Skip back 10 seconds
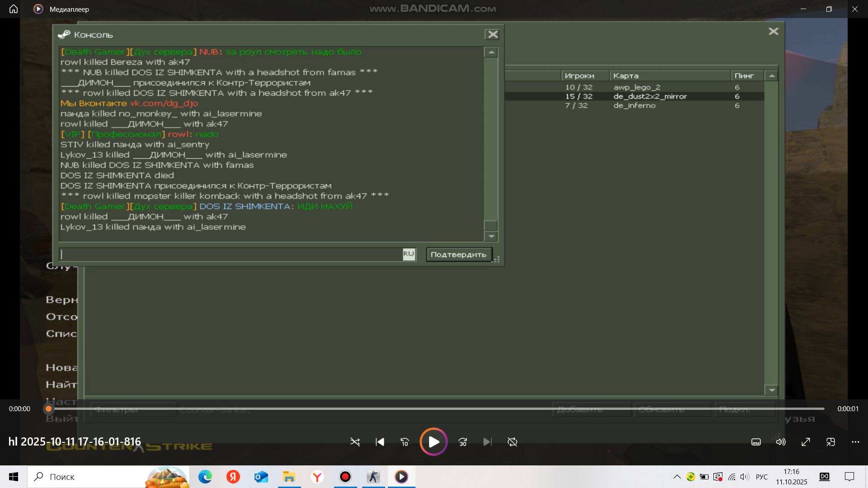Viewport: 868px width, 488px height. (405, 442)
